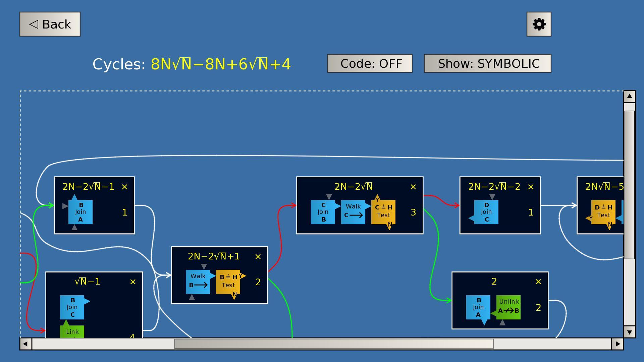644x362 pixels.
Task: Select the green Link node
Action: pyautogui.click(x=72, y=331)
